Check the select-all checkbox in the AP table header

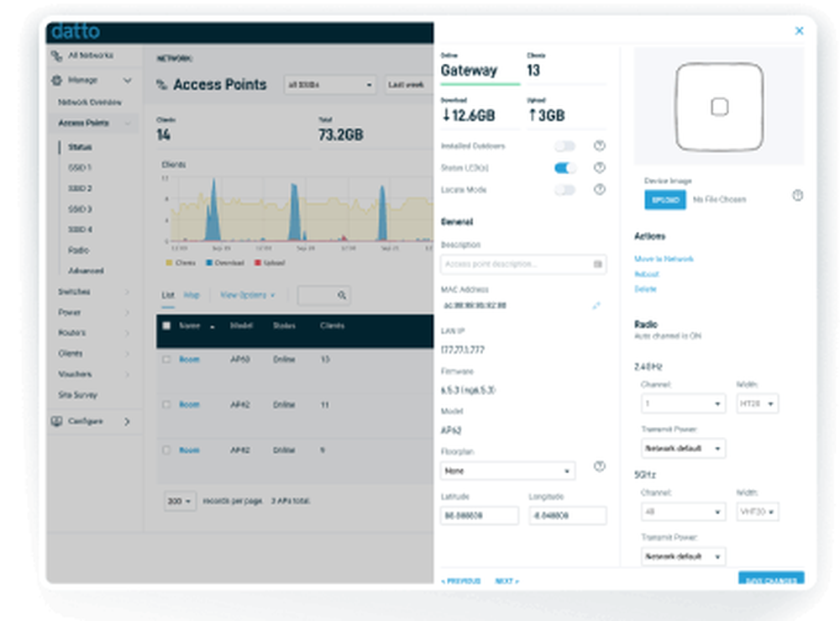coord(166,326)
